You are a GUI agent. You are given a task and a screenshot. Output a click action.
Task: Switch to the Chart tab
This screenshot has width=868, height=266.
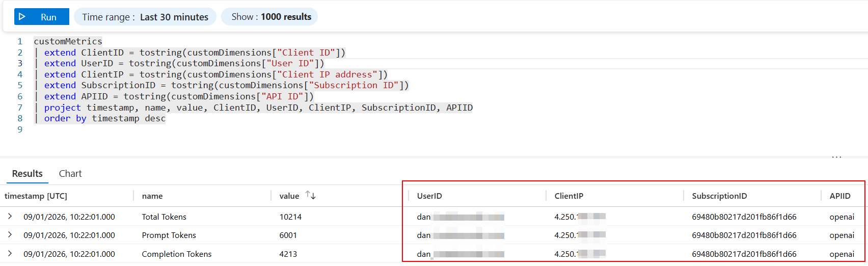point(70,174)
